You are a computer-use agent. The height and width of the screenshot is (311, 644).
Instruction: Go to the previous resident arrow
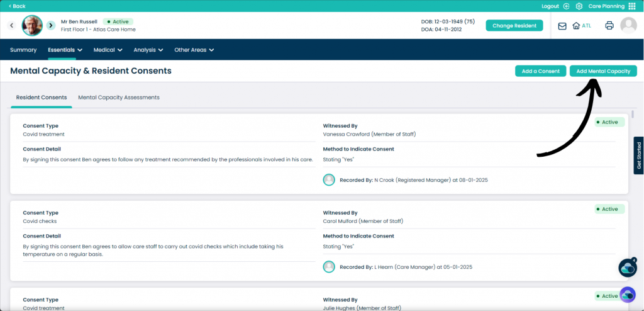[11, 26]
